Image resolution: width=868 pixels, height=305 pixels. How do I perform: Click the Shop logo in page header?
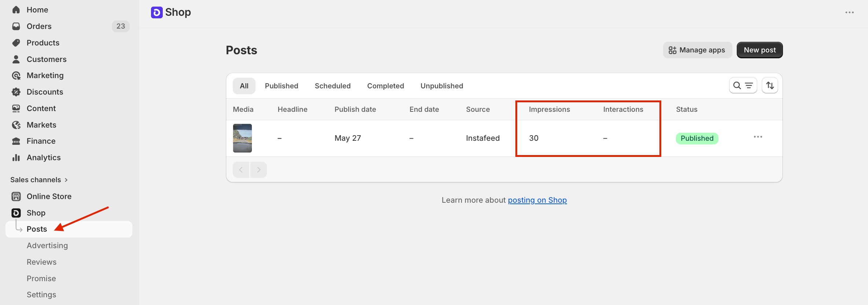click(157, 12)
